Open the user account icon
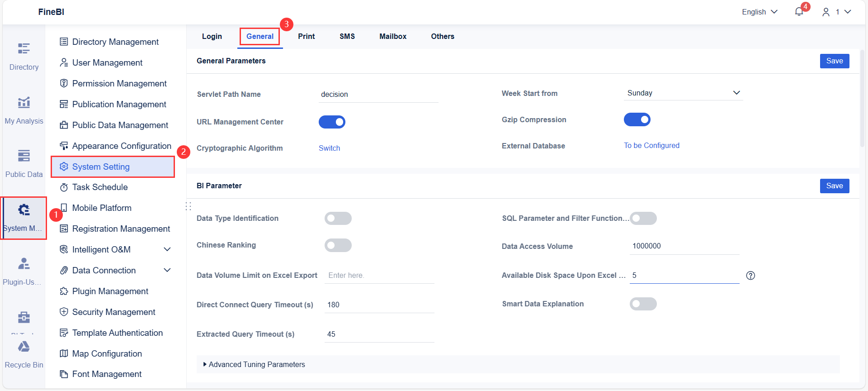Viewport: 868px width, 391px height. [826, 12]
